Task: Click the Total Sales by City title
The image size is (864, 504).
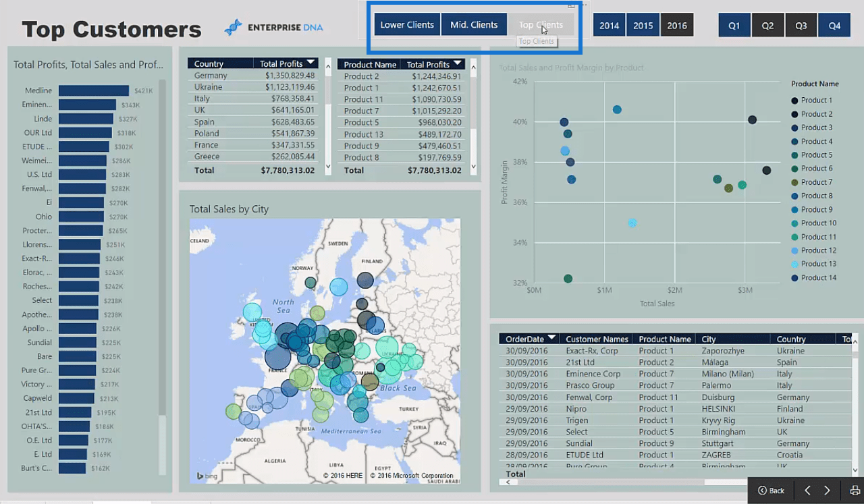Action: point(229,209)
